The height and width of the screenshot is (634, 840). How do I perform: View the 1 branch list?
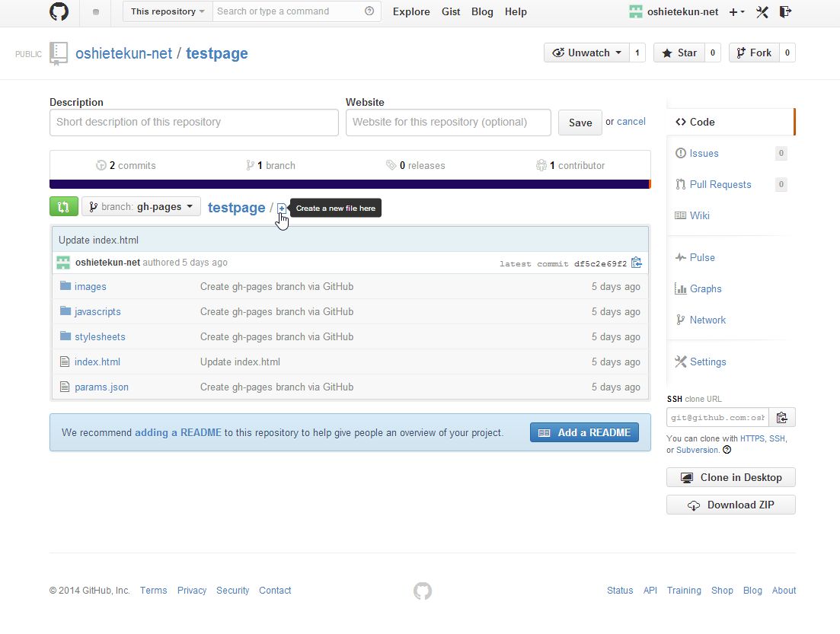[x=270, y=165]
